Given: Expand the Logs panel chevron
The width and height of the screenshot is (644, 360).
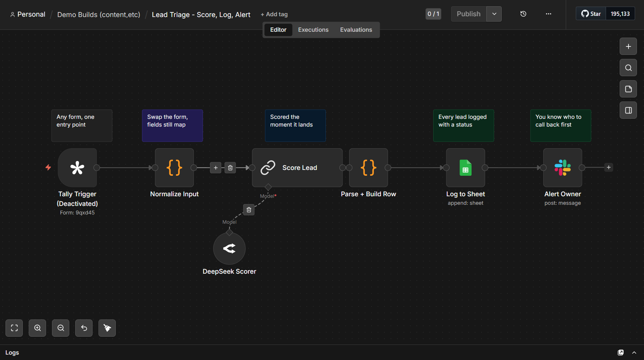Looking at the screenshot, I should click(x=634, y=353).
